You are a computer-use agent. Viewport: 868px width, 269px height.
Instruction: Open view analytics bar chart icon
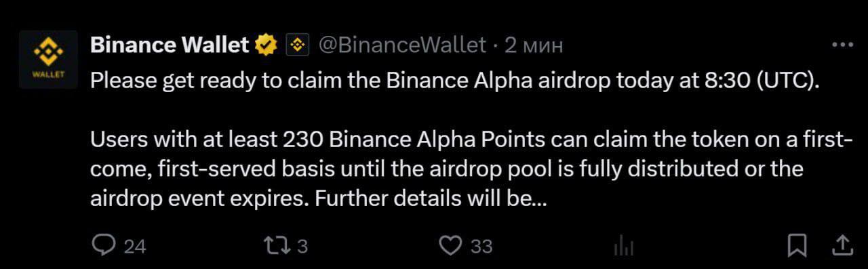pyautogui.click(x=623, y=247)
